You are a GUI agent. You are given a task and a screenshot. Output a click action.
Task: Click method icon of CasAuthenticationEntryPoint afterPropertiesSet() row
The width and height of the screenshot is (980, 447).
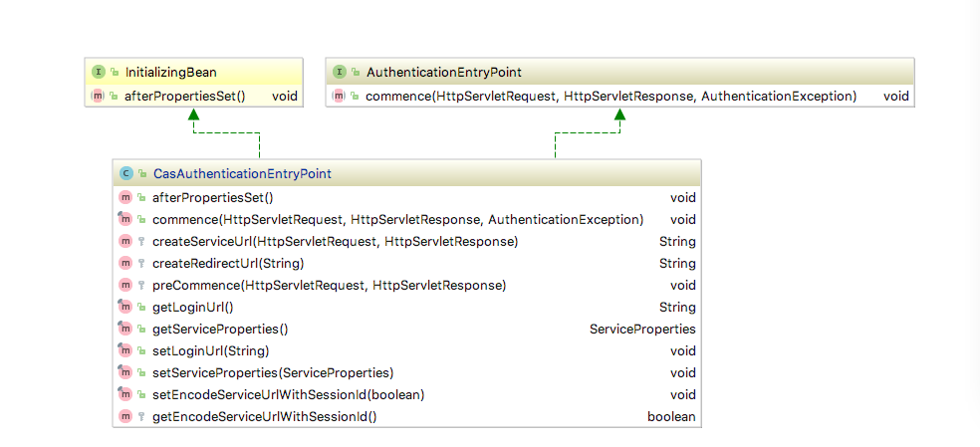pyautogui.click(x=125, y=197)
